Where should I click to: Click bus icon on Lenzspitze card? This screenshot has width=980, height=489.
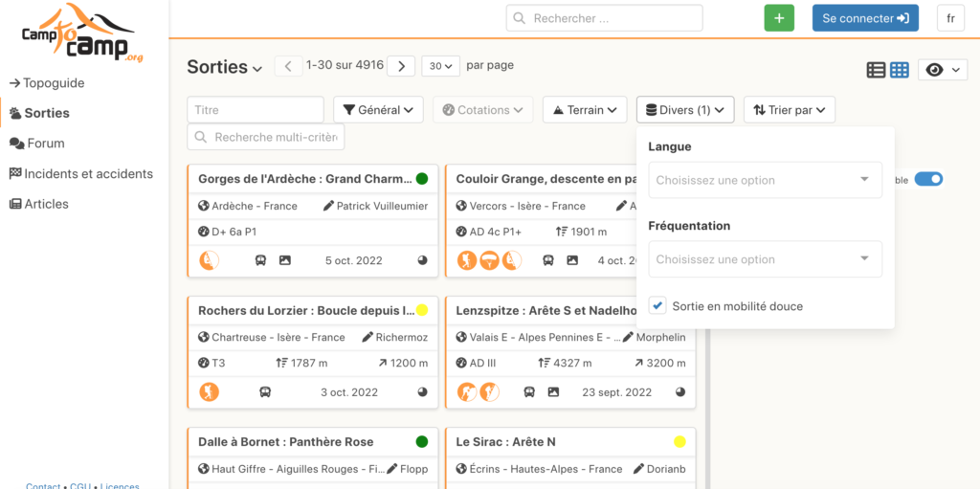pos(529,392)
